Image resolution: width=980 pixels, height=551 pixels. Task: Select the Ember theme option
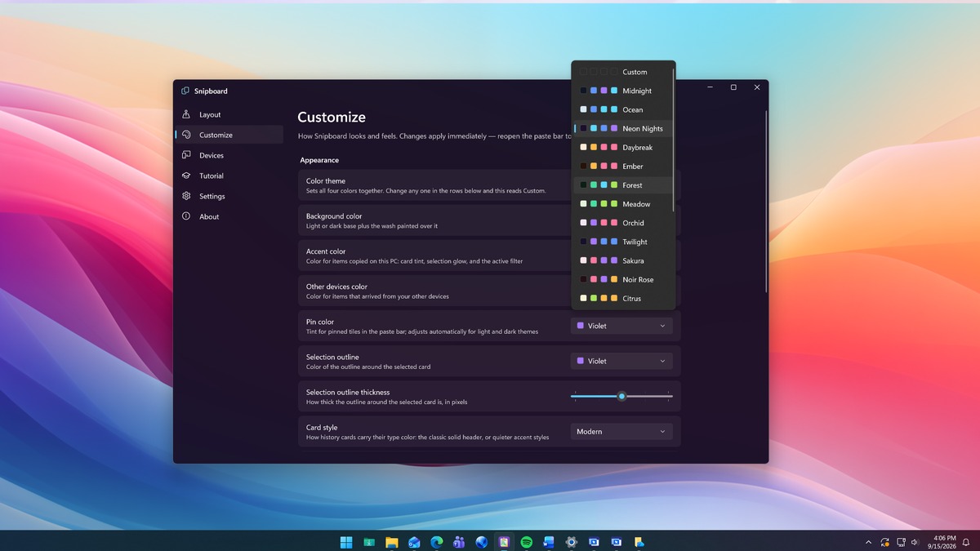click(x=622, y=166)
